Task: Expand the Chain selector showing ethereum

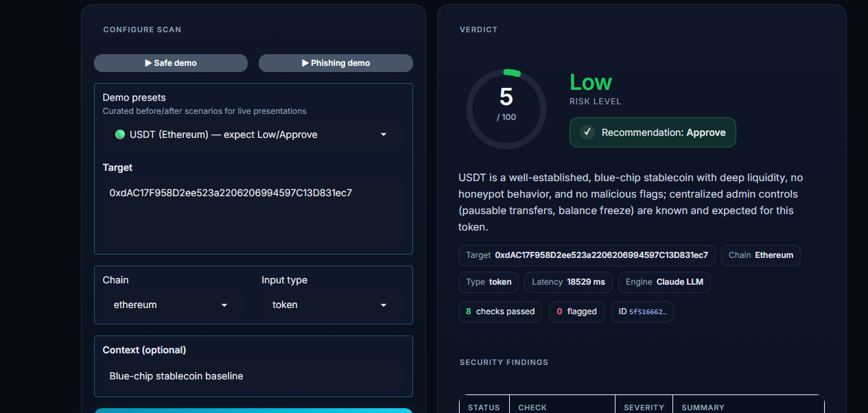Action: point(172,305)
